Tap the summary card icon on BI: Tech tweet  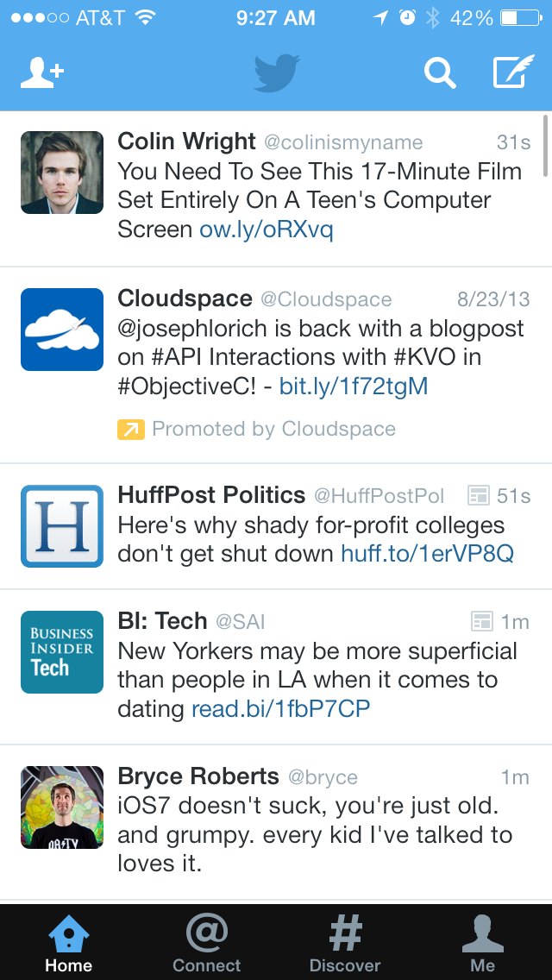coord(482,621)
